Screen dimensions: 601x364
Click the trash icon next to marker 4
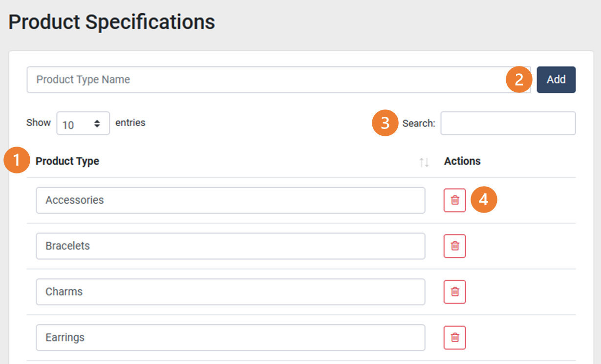[x=454, y=200]
